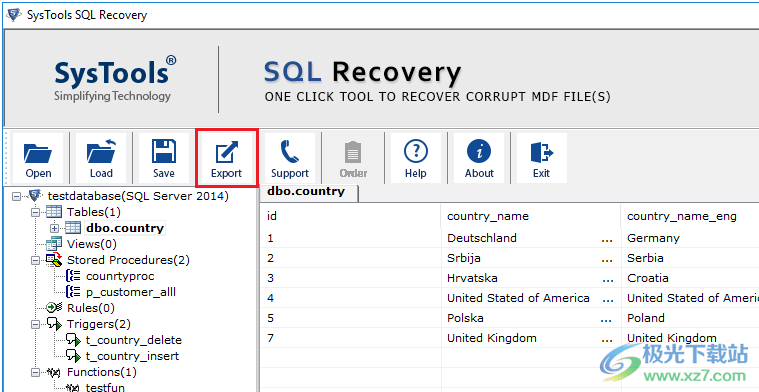The height and width of the screenshot is (392, 759).
Task: Collapse the Triggers(2) node
Action: 35,324
